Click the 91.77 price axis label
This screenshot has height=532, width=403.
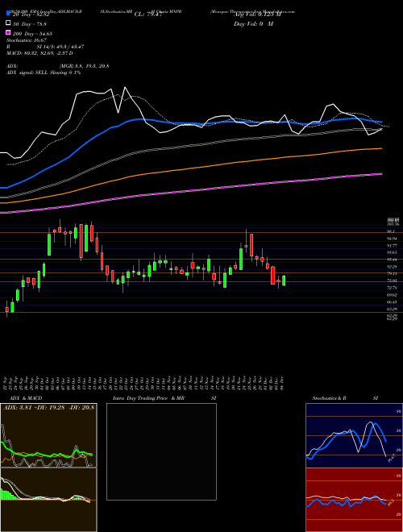tap(393, 245)
